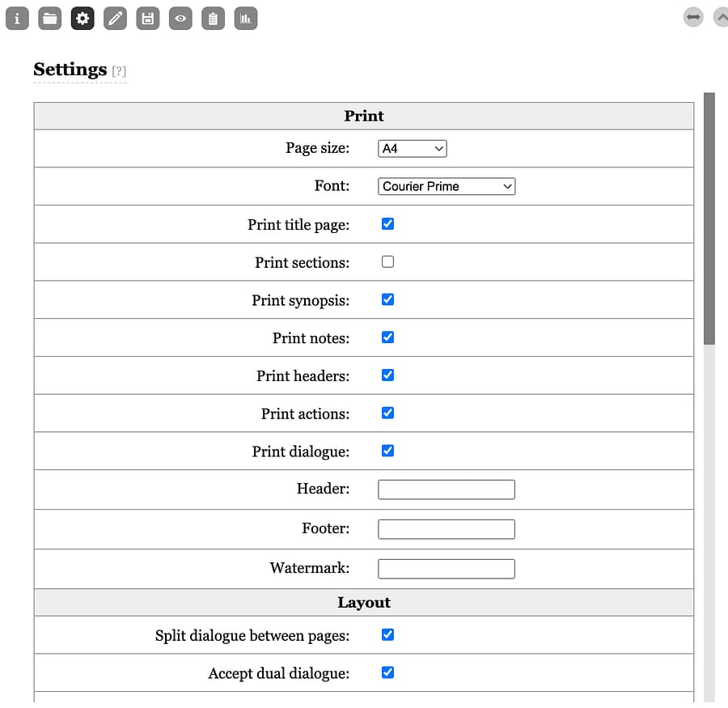The width and height of the screenshot is (728, 708).
Task: Click the clipboard facts icon
Action: click(213, 18)
